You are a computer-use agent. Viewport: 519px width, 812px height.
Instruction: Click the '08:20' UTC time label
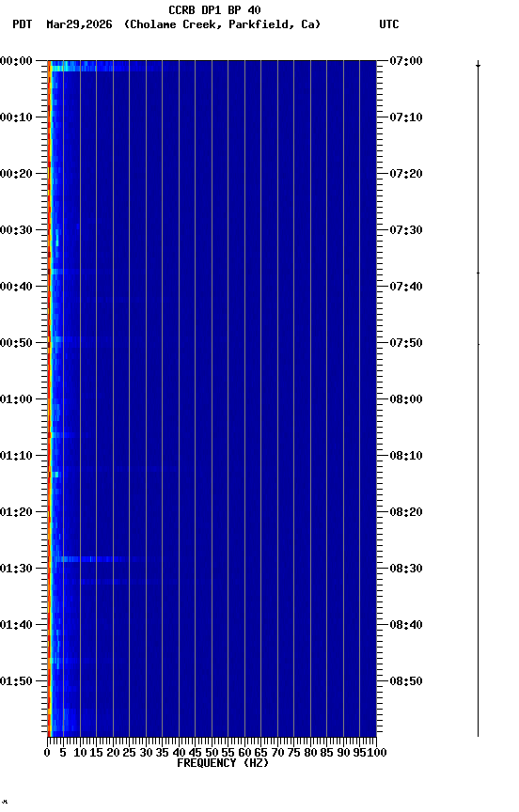coord(406,513)
